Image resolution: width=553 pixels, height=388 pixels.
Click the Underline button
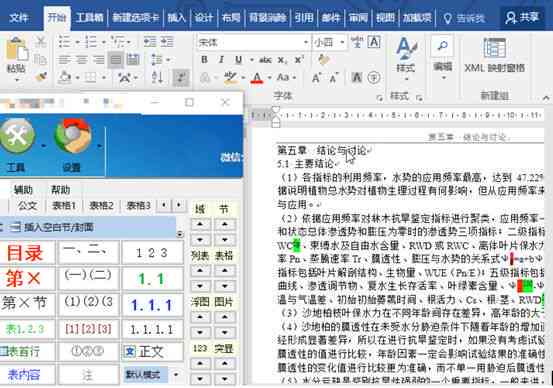[239, 60]
